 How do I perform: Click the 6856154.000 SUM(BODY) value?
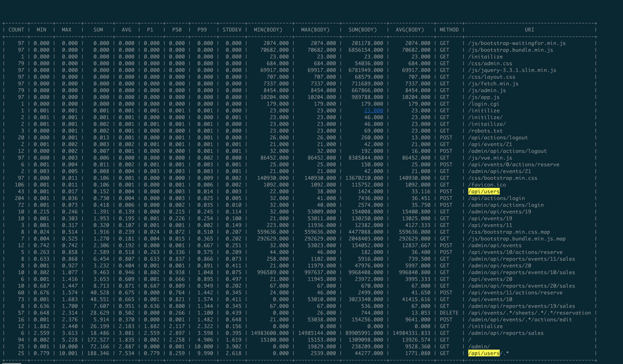click(366, 50)
